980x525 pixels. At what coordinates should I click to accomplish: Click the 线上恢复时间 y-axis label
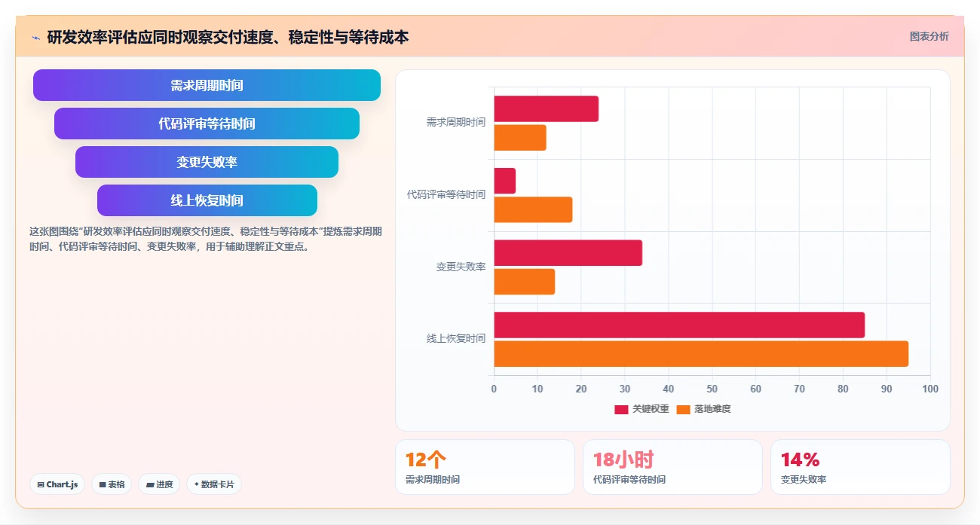(456, 339)
